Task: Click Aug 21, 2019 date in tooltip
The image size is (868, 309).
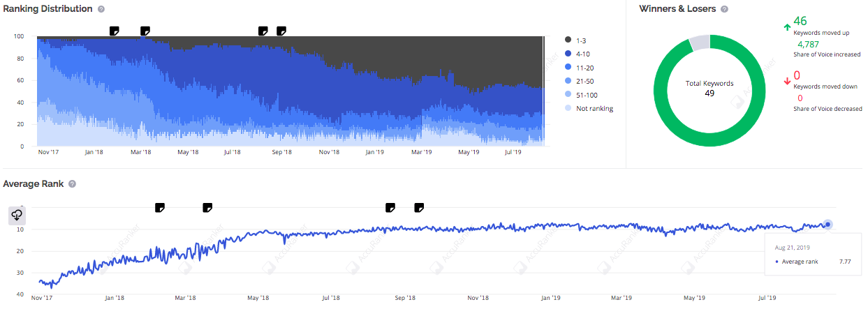Action: click(x=792, y=247)
